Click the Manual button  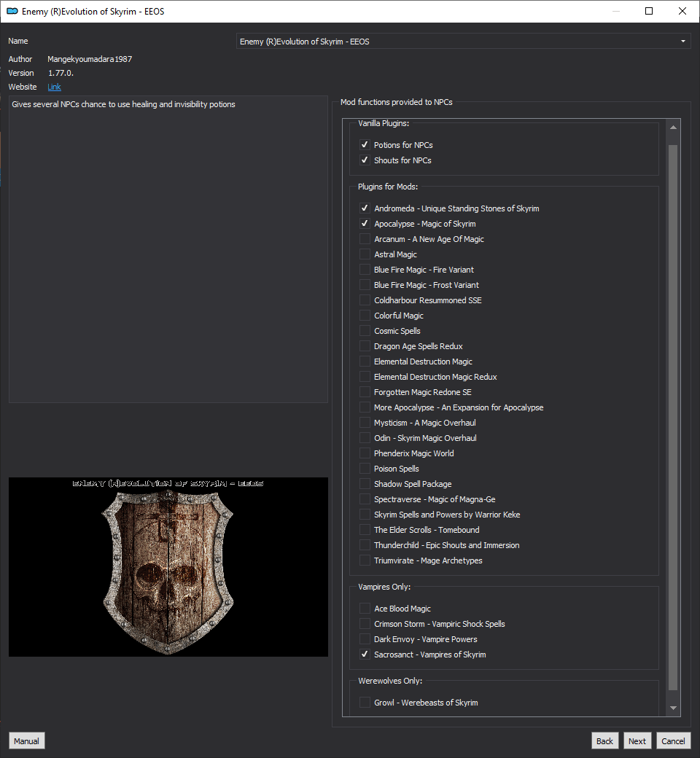pyautogui.click(x=26, y=741)
